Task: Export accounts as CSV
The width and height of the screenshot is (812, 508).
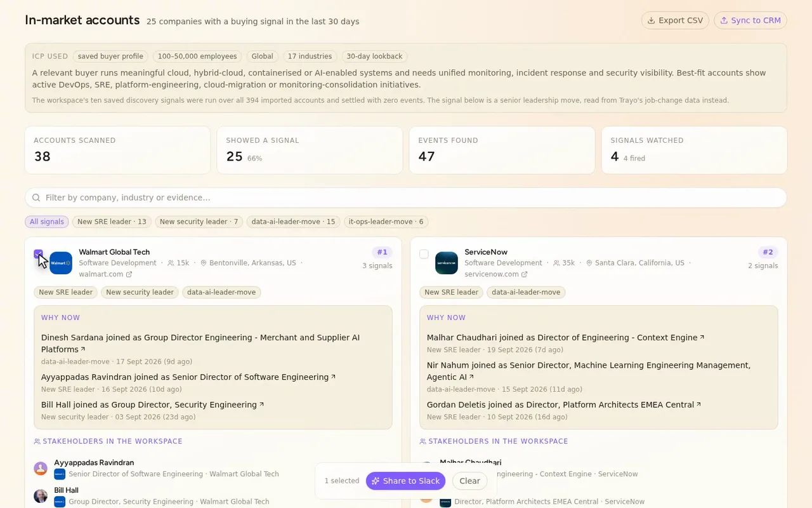Action: [x=675, y=20]
